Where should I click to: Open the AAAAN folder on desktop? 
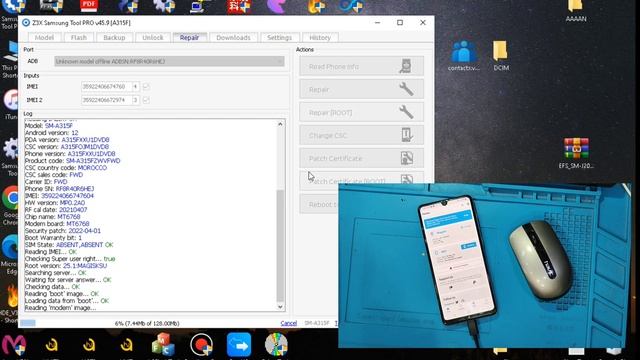pos(576,11)
